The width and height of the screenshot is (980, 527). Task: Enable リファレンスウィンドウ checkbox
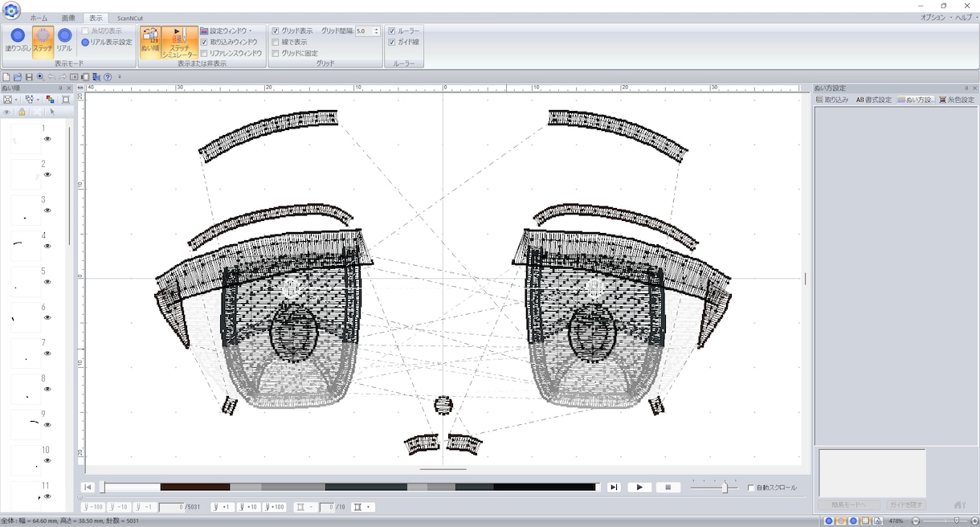click(204, 53)
